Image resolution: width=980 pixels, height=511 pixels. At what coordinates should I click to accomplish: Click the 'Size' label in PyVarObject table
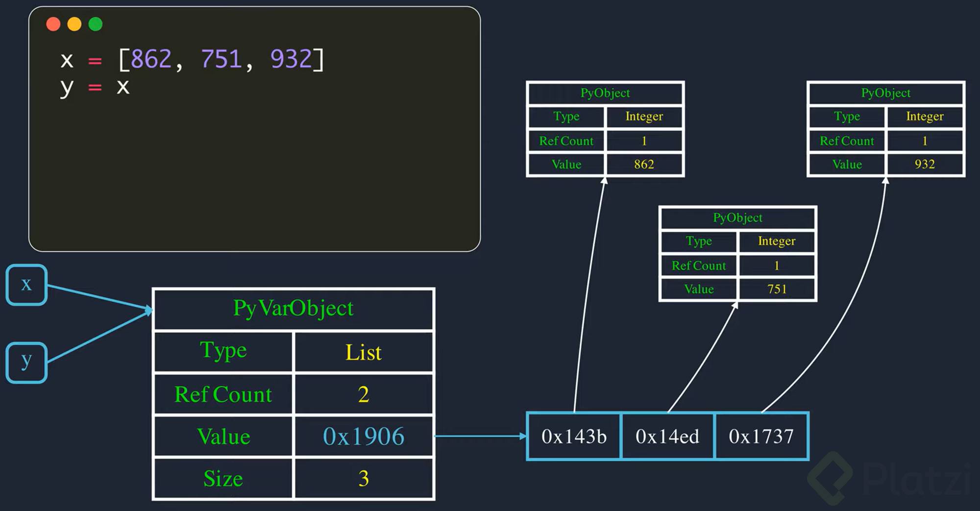(x=223, y=479)
